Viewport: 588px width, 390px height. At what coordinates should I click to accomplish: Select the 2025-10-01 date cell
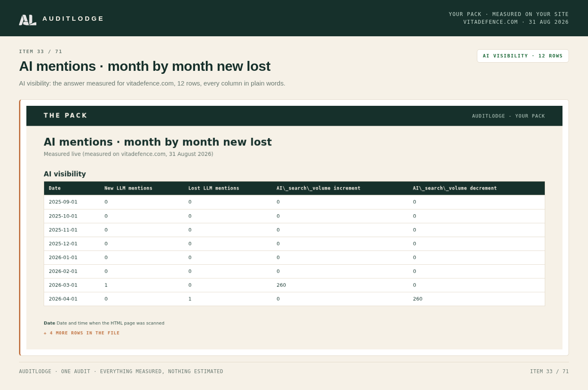click(x=63, y=216)
